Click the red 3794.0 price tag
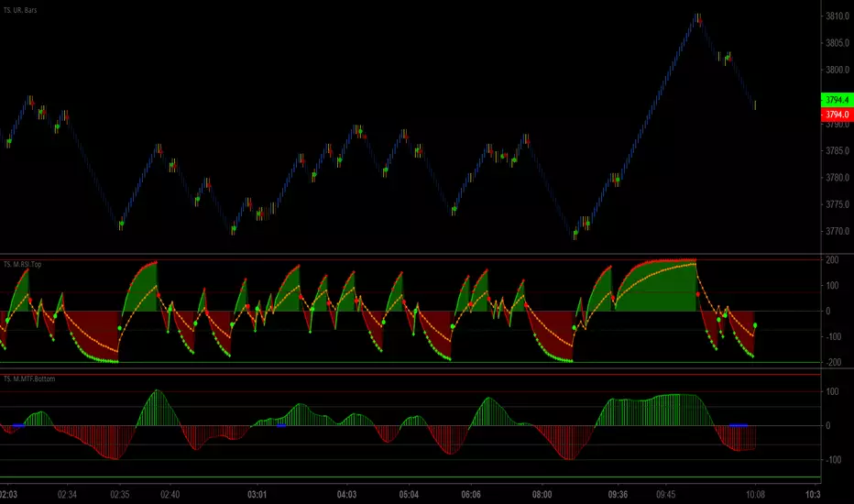This screenshot has width=854, height=504. 835,114
